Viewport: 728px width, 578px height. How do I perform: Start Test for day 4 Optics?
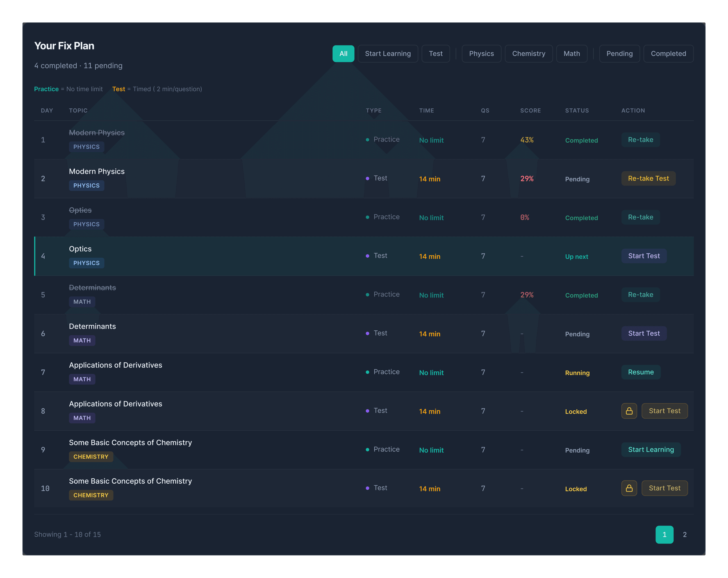[x=643, y=256]
